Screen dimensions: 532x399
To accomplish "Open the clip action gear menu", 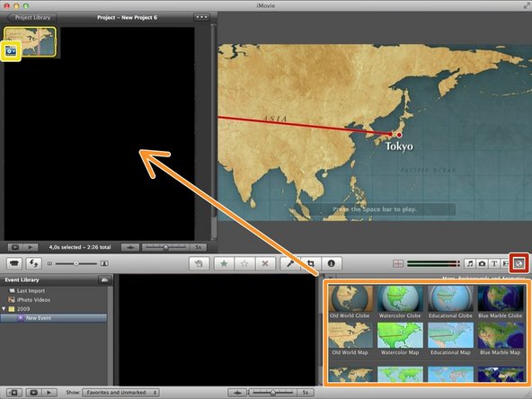I will 11,51.
